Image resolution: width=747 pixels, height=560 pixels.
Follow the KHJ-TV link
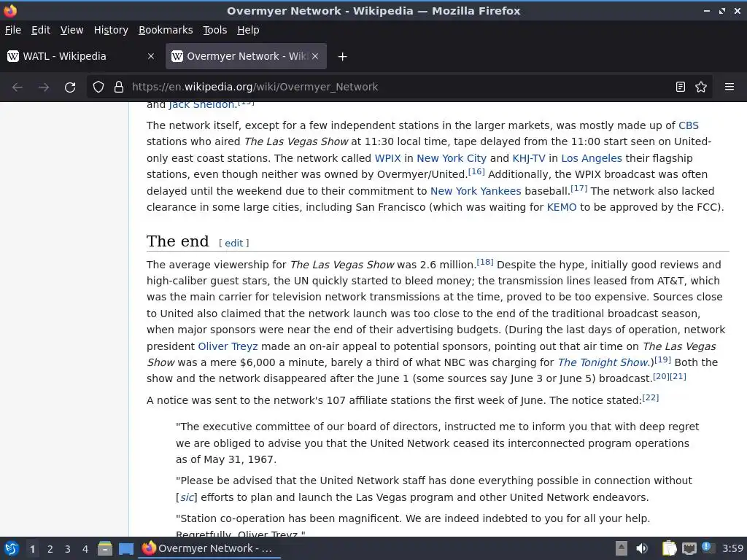(x=529, y=158)
